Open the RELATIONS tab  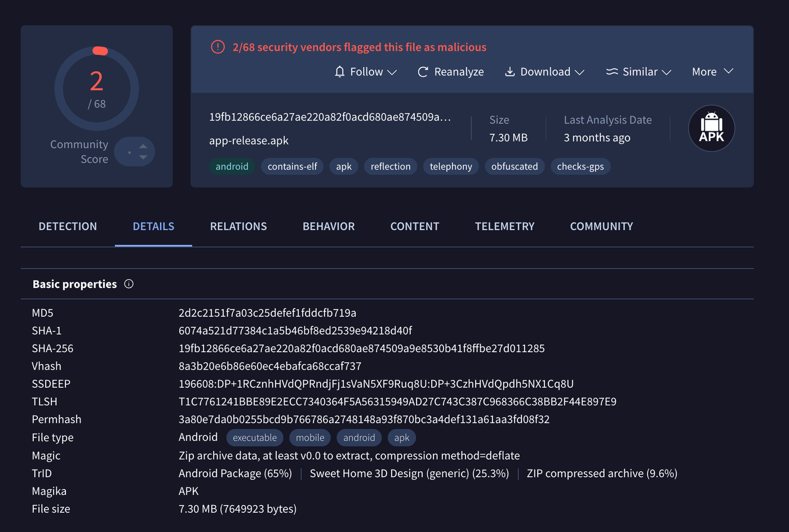coord(238,226)
